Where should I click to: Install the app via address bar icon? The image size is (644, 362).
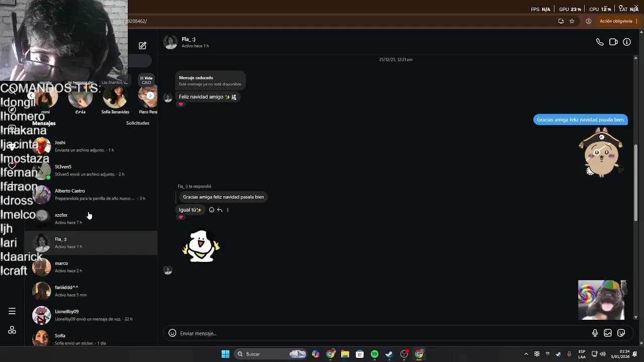pos(561,21)
